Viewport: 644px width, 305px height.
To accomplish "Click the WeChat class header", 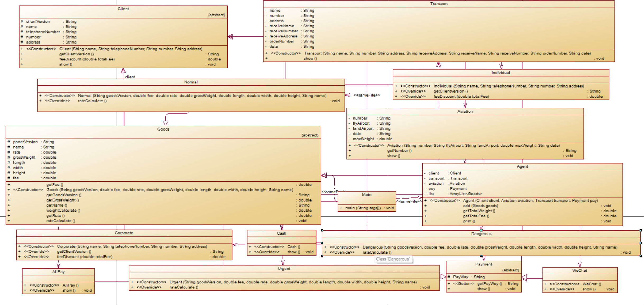I will [580, 270].
